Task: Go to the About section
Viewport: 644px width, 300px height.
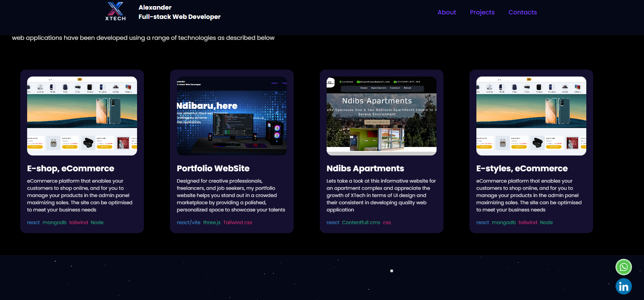Action: coord(447,12)
